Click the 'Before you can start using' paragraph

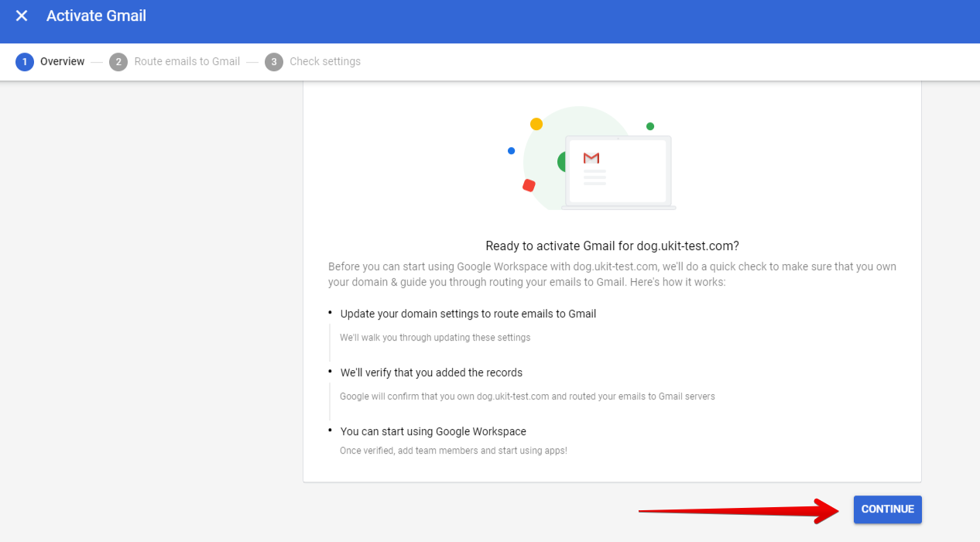pos(612,274)
